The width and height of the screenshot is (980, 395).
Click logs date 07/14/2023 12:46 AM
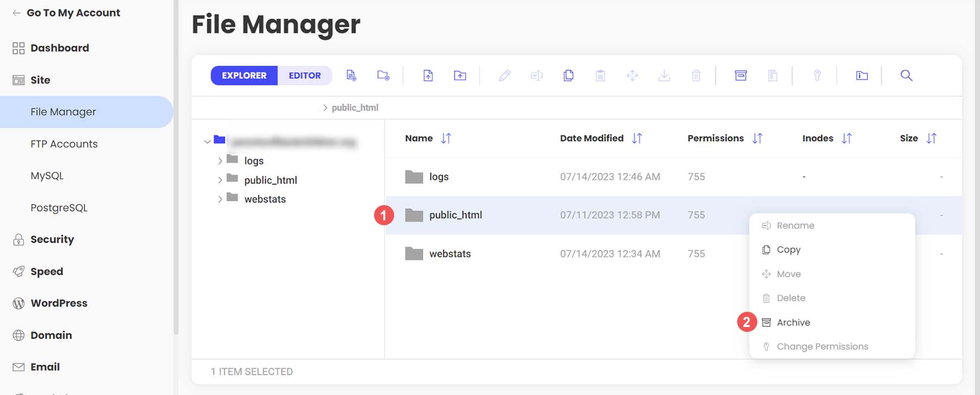(x=610, y=177)
